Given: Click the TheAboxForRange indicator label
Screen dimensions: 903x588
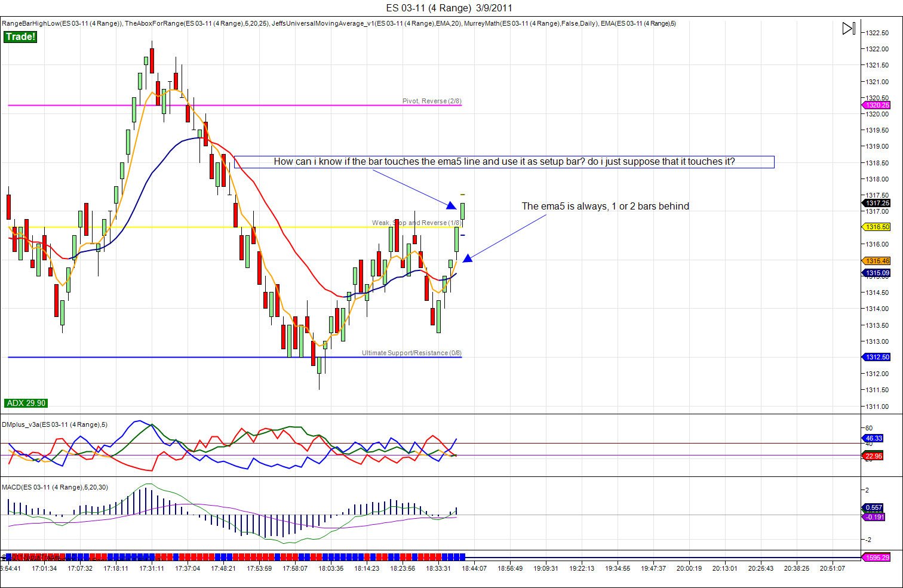Looking at the screenshot, I should 196,23.
